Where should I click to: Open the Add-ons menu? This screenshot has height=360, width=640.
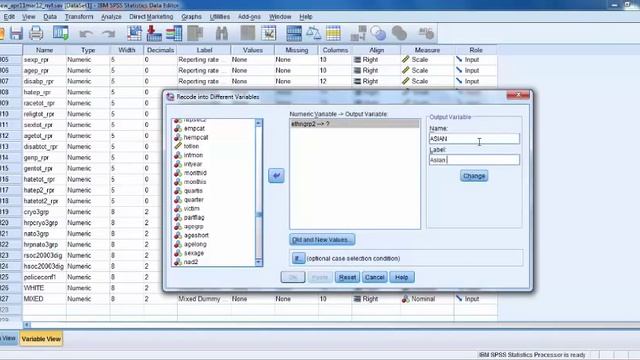(x=249, y=17)
